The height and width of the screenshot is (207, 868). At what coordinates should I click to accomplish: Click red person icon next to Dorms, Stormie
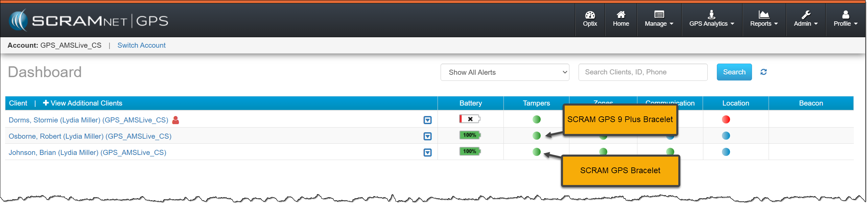click(175, 120)
